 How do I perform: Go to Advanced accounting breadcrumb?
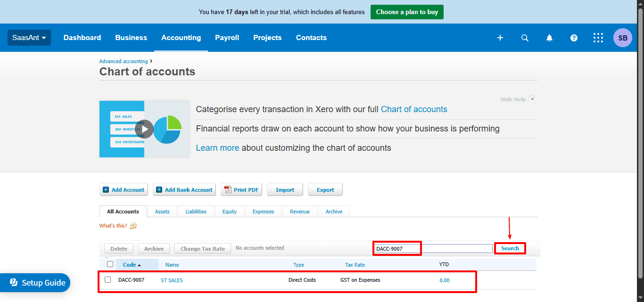(x=124, y=61)
